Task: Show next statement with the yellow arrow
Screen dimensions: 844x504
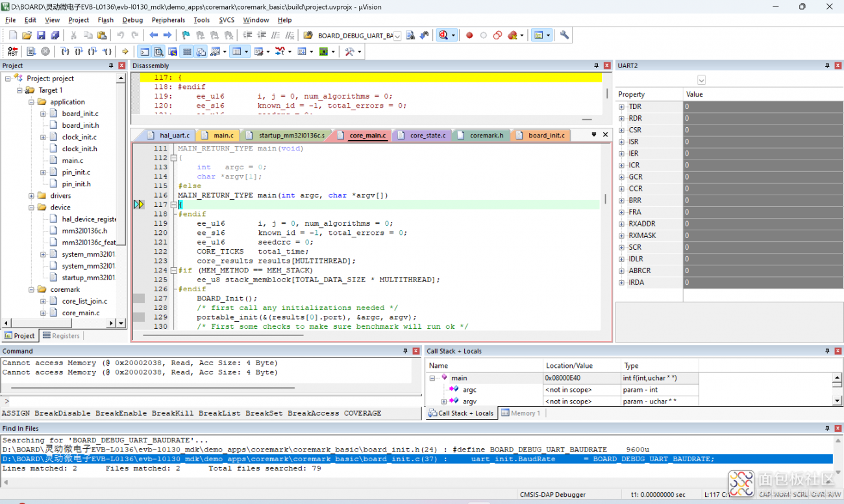Action: click(125, 51)
